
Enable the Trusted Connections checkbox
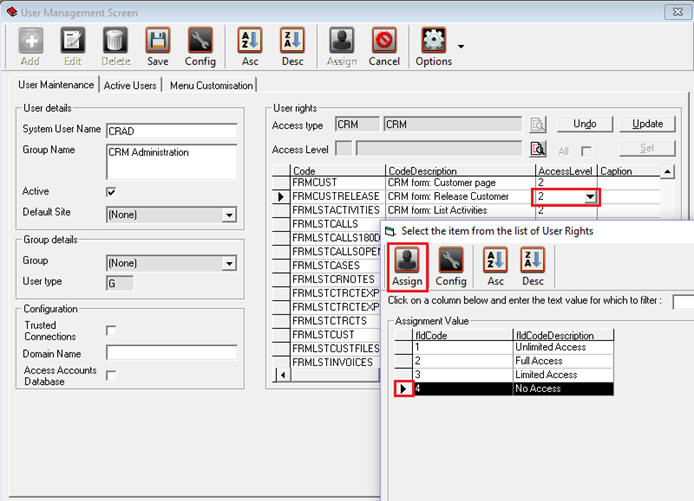(x=111, y=331)
